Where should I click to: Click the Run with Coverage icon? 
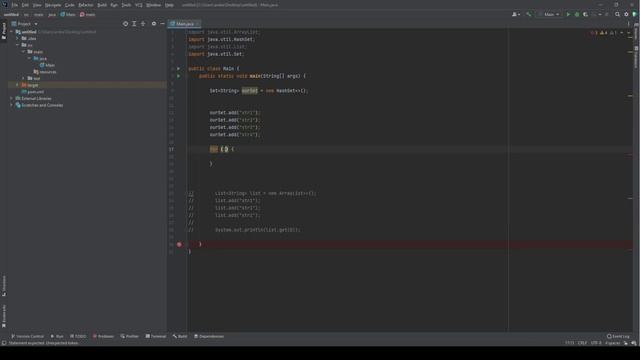pyautogui.click(x=585, y=14)
